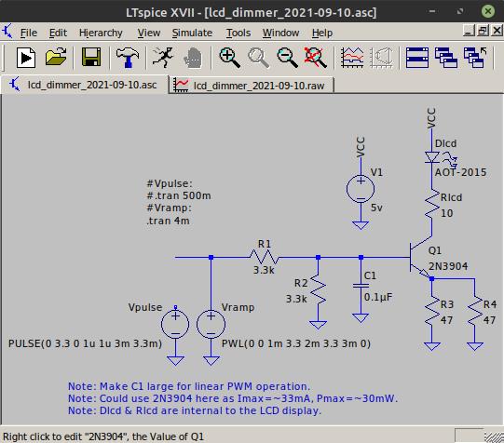Click the Vramp voltage source symbol
Screen dimensions: 504x443
pyautogui.click(x=211, y=324)
